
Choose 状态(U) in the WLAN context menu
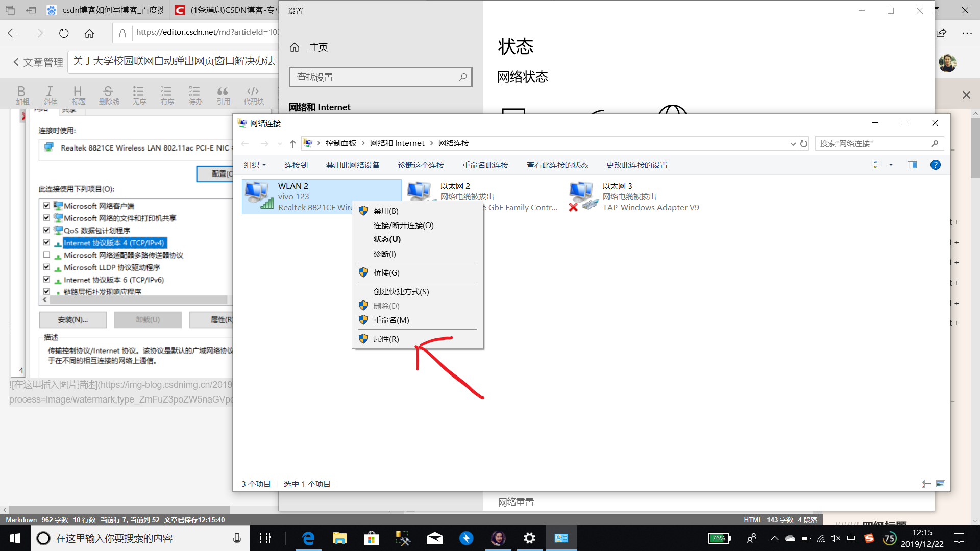(x=386, y=239)
